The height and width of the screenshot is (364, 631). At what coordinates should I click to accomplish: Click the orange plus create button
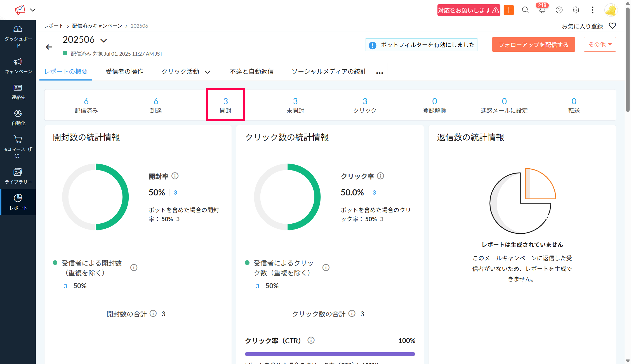508,10
